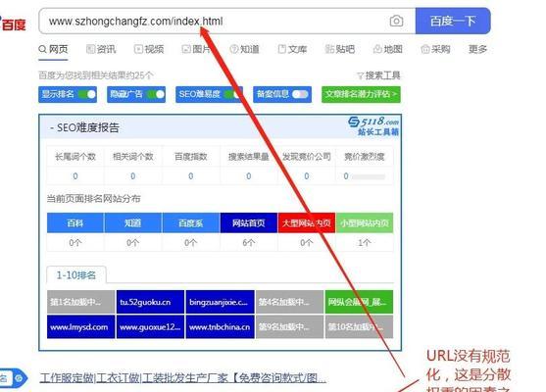Click the dark blue 网站首页 block
Viewport: 546px width, 392px height.
click(x=249, y=222)
